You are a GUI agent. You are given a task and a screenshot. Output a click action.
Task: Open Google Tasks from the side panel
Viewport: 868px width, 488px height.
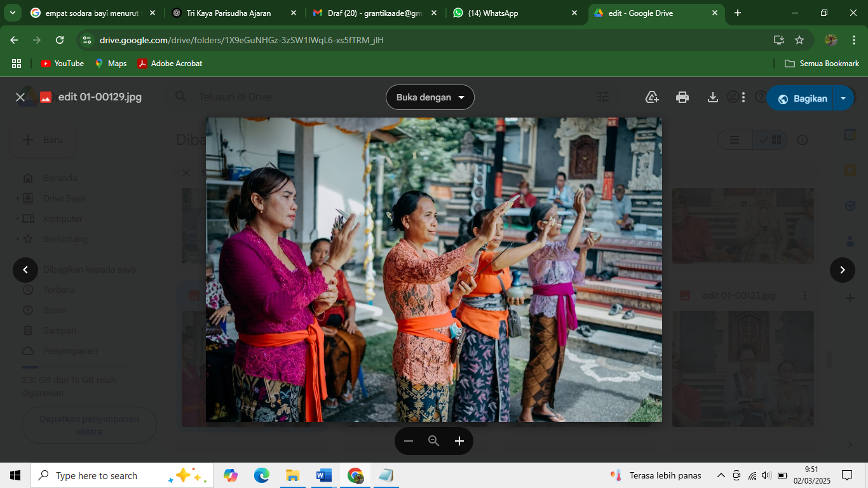850,205
